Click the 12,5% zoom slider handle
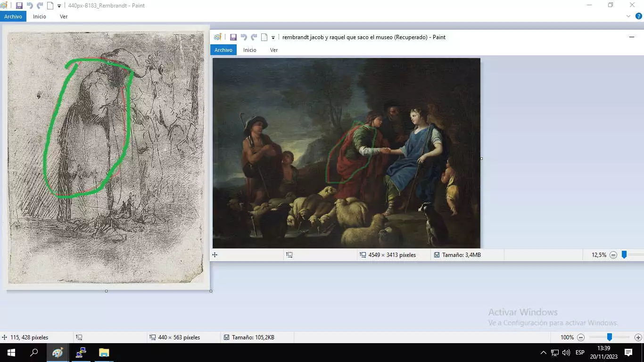This screenshot has width=644, height=362. click(624, 255)
